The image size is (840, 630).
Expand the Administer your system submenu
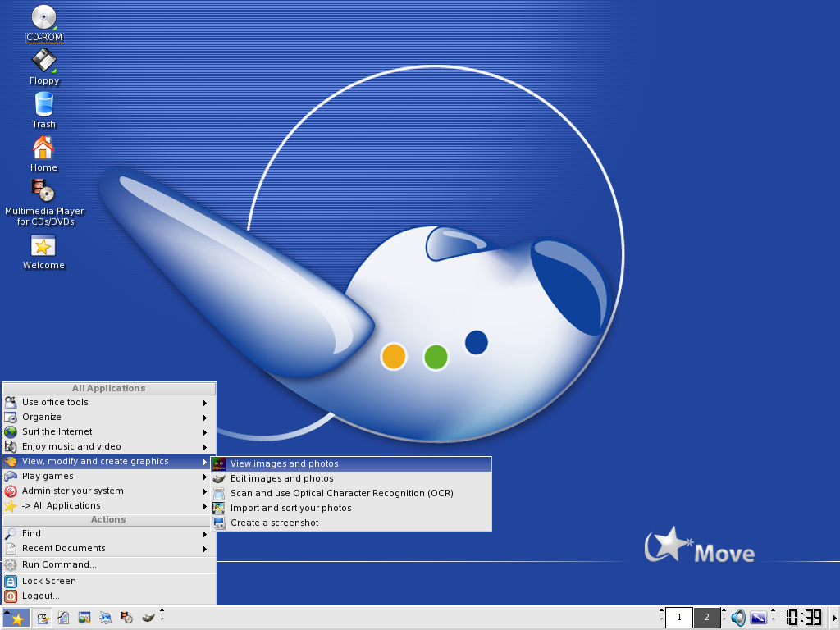tap(109, 491)
